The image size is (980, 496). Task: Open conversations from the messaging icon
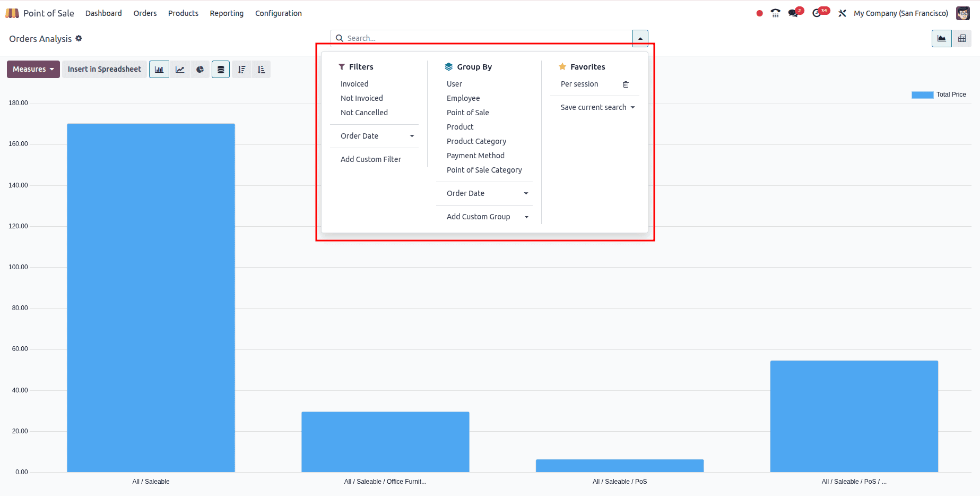pyautogui.click(x=794, y=12)
